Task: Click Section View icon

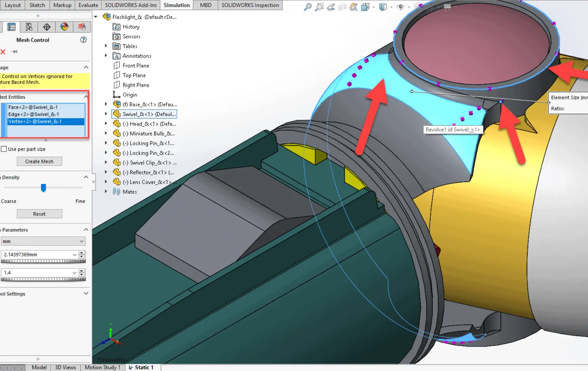Action: [x=342, y=7]
